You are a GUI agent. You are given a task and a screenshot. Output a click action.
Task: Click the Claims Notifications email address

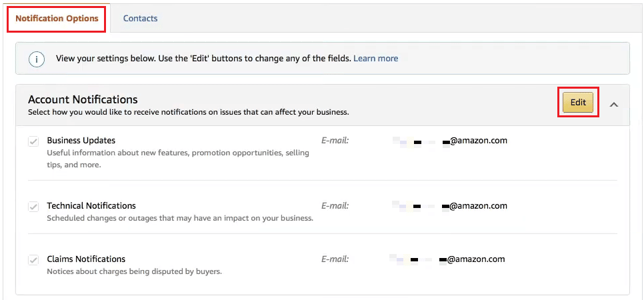pyautogui.click(x=447, y=259)
